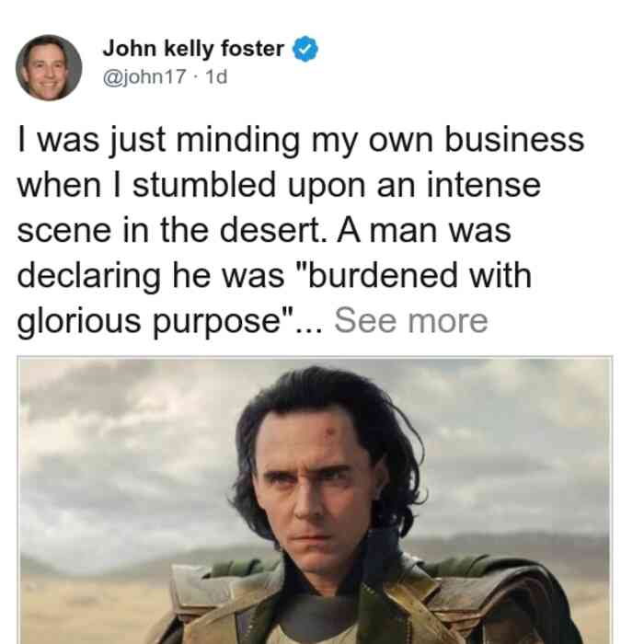Click the first line of the post text

pos(301,140)
